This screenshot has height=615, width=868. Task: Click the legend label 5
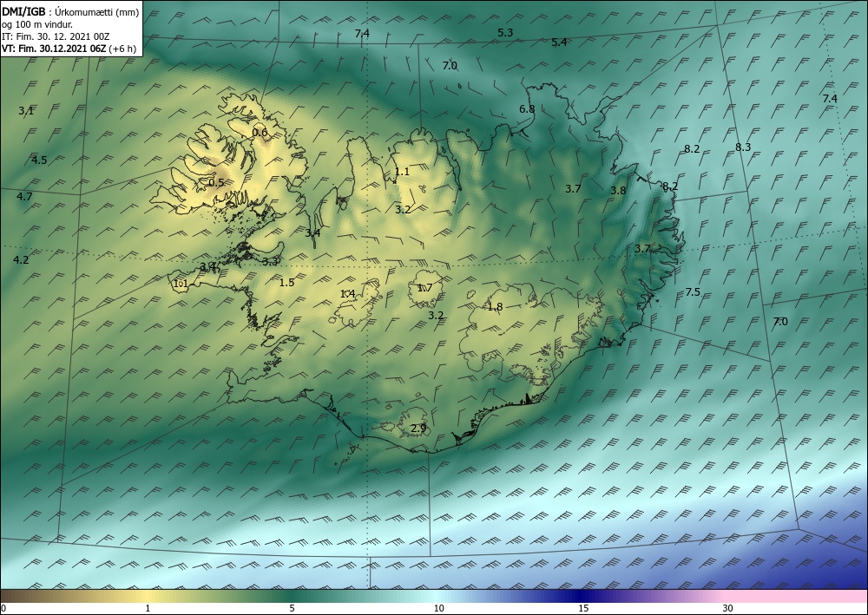click(x=292, y=609)
